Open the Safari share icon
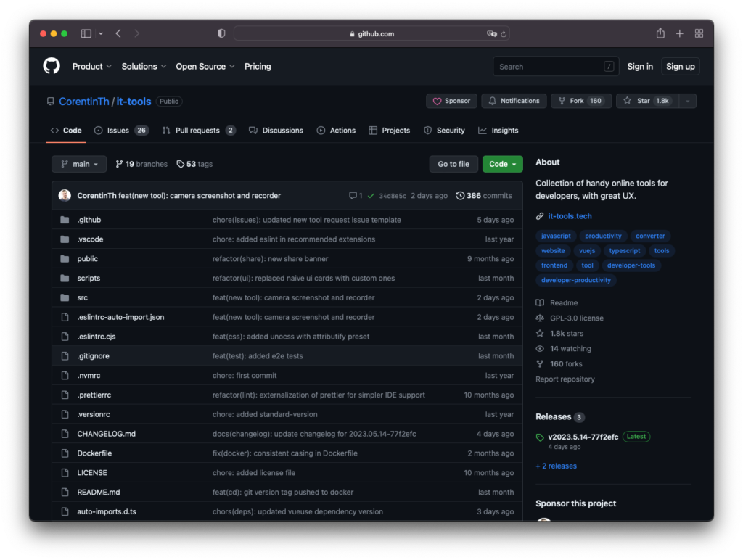The height and width of the screenshot is (560, 743). (x=660, y=33)
